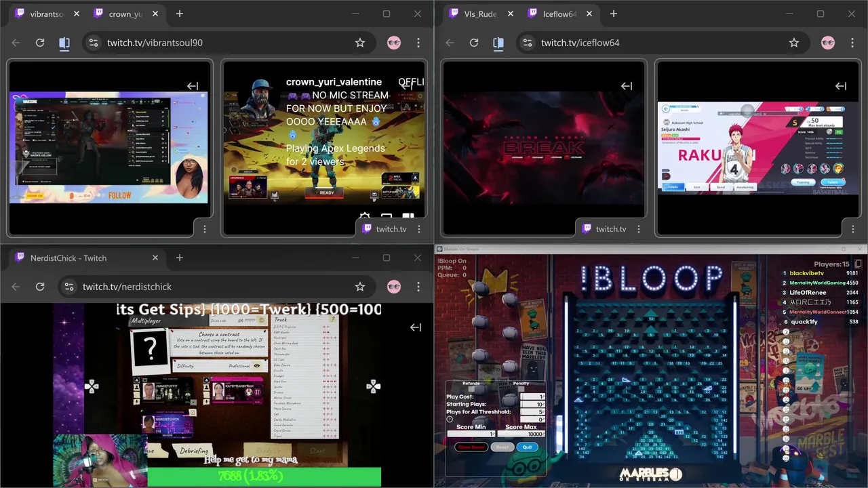Viewport: 868px width, 488px height.
Task: Toggle split view icon in vibrantsoul90 window
Action: (x=64, y=43)
